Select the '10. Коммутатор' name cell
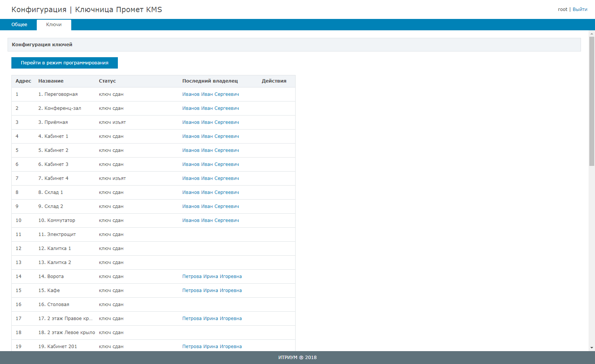Image resolution: width=595 pixels, height=364 pixels. 57,220
